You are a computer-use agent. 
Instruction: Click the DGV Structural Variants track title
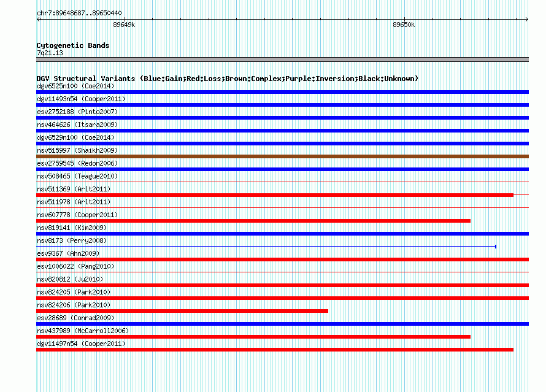pyautogui.click(x=228, y=79)
